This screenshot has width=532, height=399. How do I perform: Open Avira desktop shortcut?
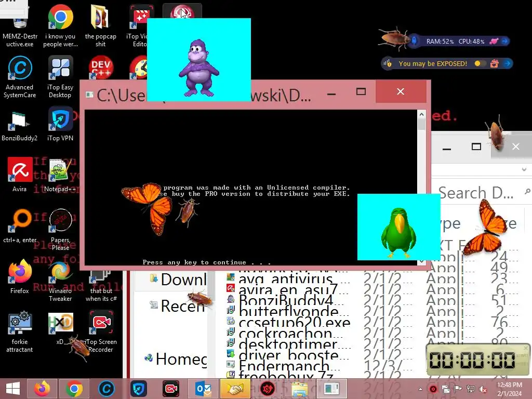coord(20,175)
